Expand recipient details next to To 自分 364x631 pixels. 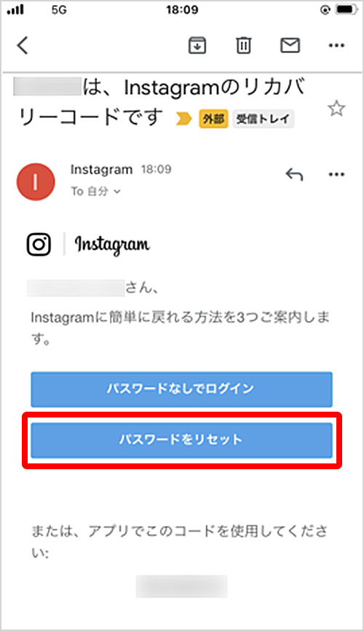[x=117, y=192]
